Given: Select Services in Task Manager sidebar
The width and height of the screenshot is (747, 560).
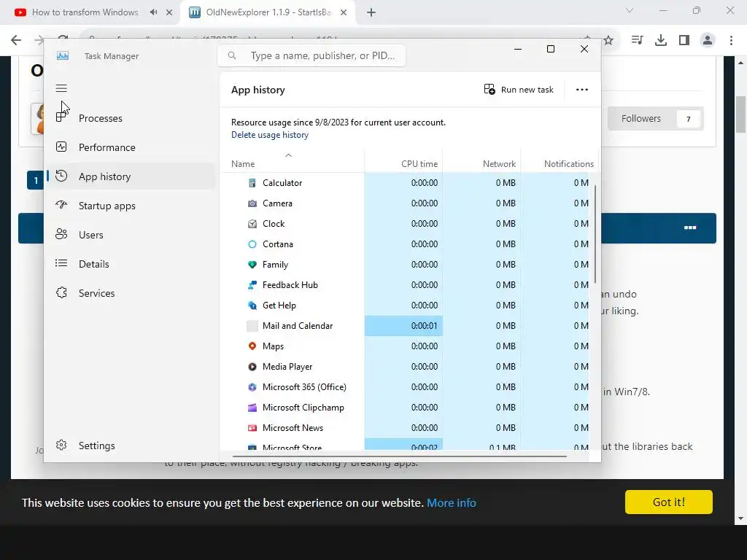Looking at the screenshot, I should click(97, 293).
